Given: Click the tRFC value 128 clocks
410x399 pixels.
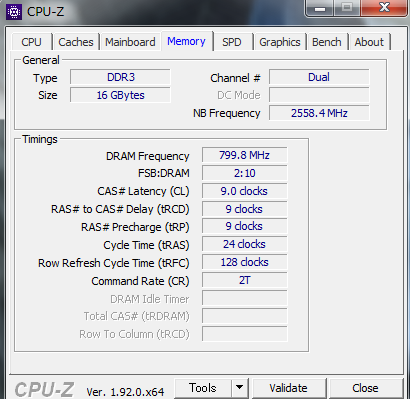Looking at the screenshot, I should [244, 262].
